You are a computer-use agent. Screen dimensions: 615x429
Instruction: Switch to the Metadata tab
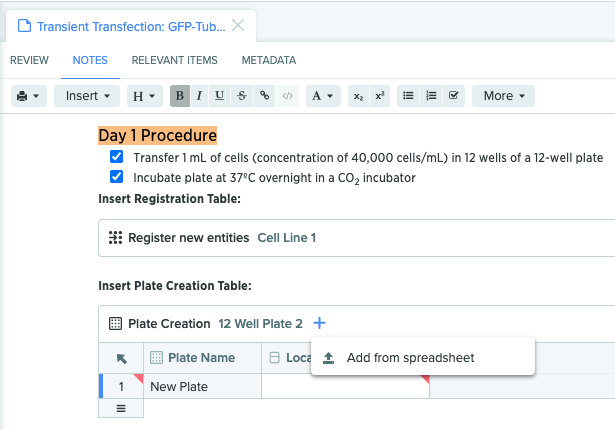point(268,60)
